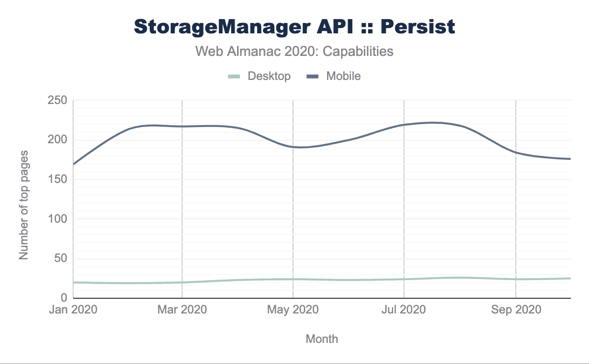Select the Mar 2020 x-axis label
The height and width of the screenshot is (364, 589).
coord(183,310)
